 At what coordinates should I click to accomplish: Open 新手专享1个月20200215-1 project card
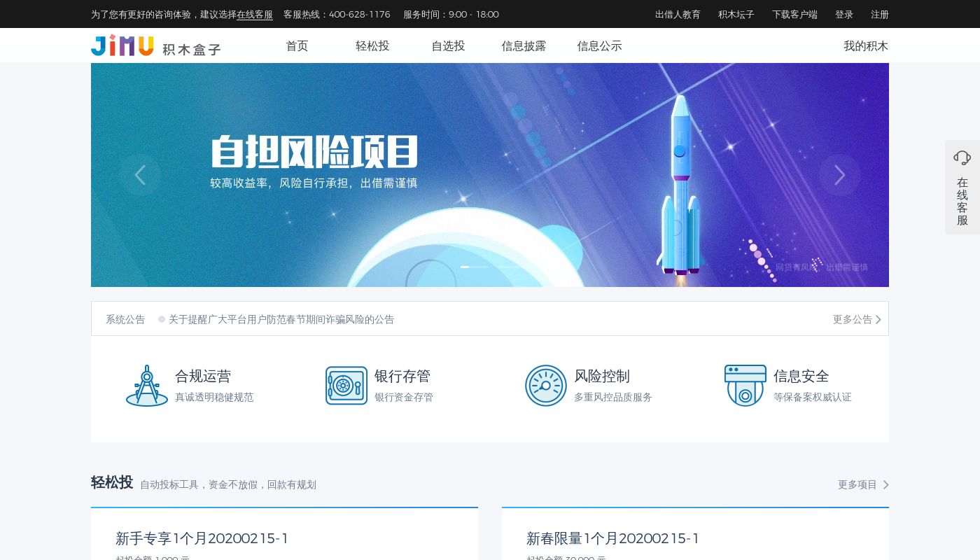click(284, 534)
